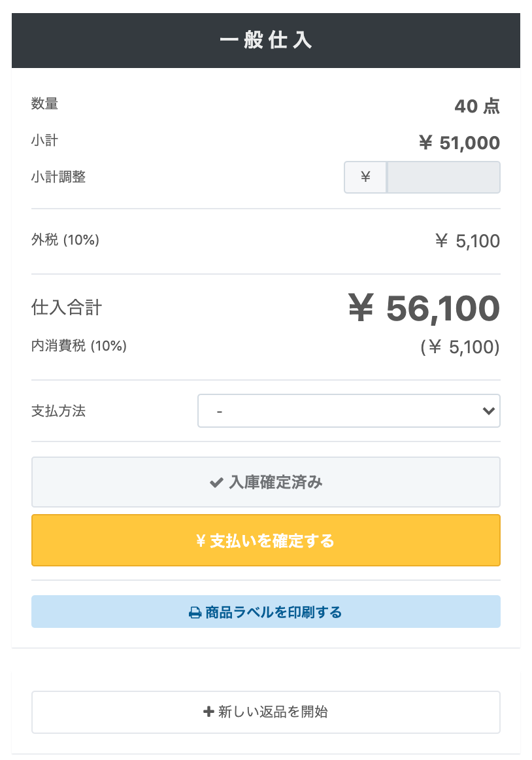
Task: Click the checkmark icon in 入庫確定済み
Action: point(216,482)
